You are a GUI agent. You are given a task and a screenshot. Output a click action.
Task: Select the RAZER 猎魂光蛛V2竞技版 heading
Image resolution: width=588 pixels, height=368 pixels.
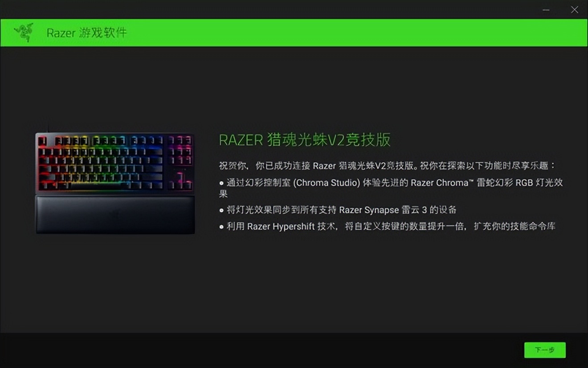305,140
